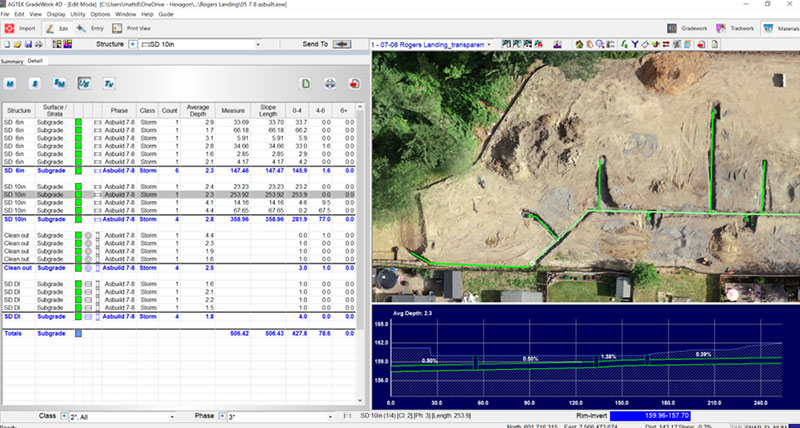Screen dimensions: 800x428
Task: Open the Guide menu
Action: coord(166,14)
